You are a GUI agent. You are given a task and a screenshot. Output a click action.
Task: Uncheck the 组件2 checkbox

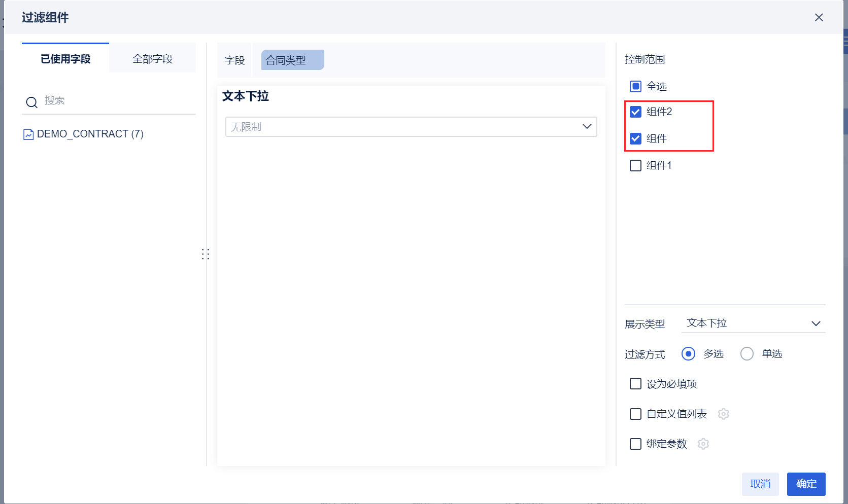(x=635, y=112)
